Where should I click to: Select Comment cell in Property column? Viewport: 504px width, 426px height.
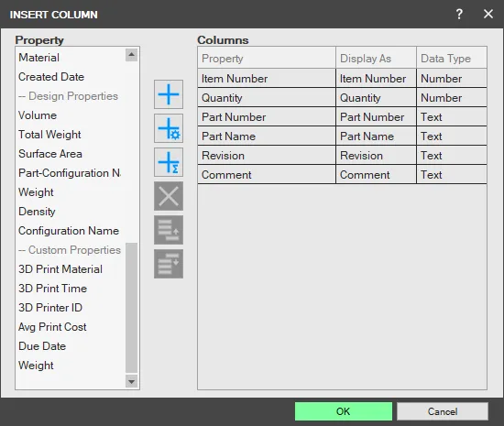point(267,175)
